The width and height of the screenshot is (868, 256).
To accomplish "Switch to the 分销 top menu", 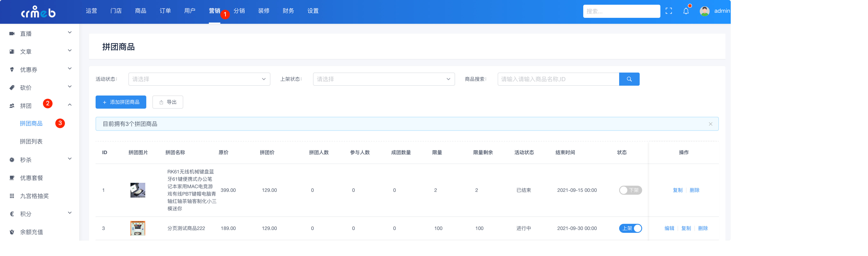I will pos(239,11).
